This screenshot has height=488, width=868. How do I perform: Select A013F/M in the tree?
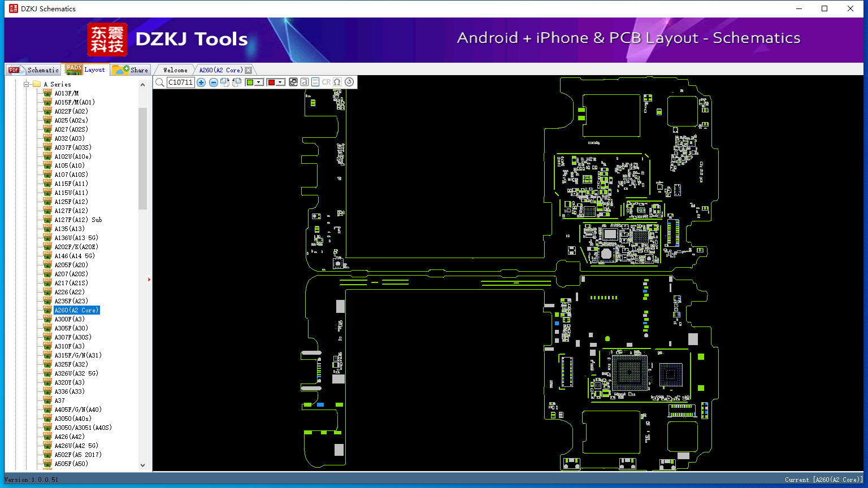click(x=66, y=93)
